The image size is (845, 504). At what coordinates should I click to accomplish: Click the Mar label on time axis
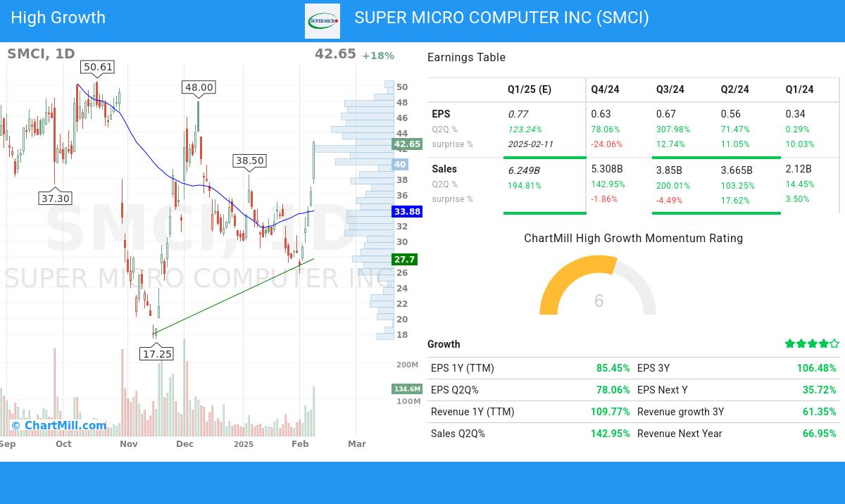357,444
